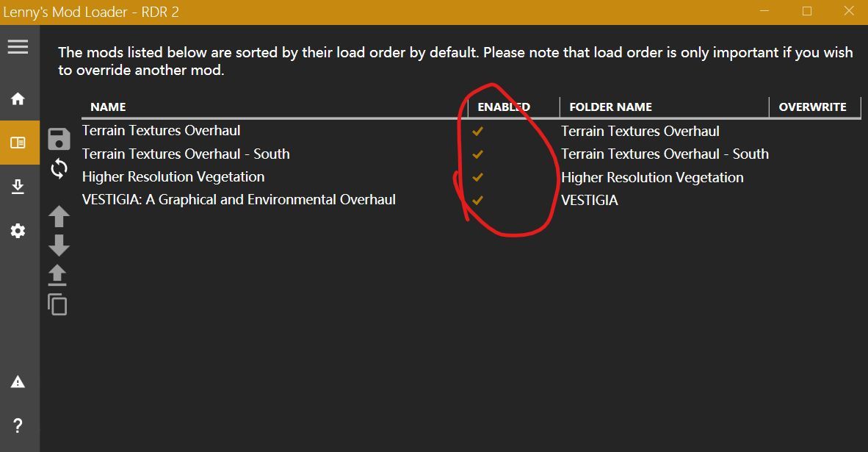Open the hamburger navigation menu
Screen dimensions: 868x452
[18, 47]
